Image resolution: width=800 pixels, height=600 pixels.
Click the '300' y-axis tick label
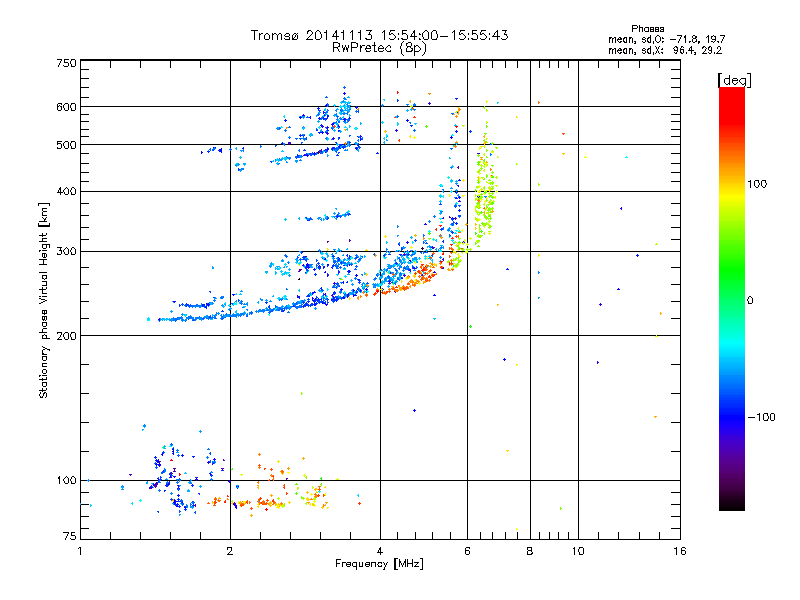click(x=66, y=251)
